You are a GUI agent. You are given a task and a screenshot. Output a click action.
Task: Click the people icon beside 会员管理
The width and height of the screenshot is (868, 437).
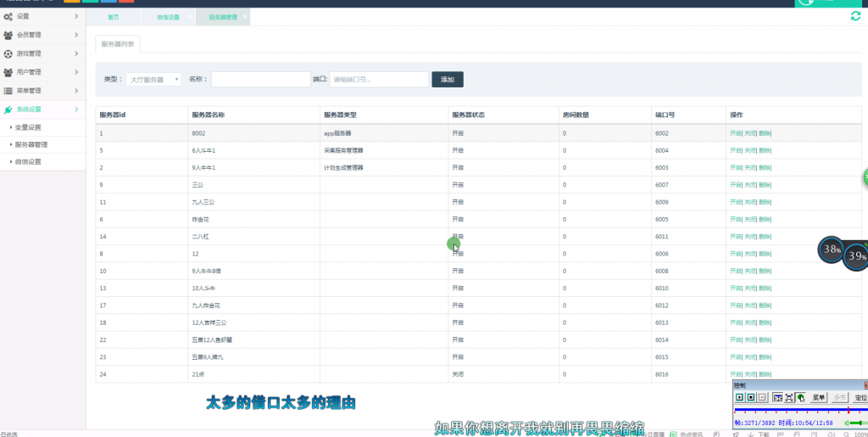tap(8, 35)
